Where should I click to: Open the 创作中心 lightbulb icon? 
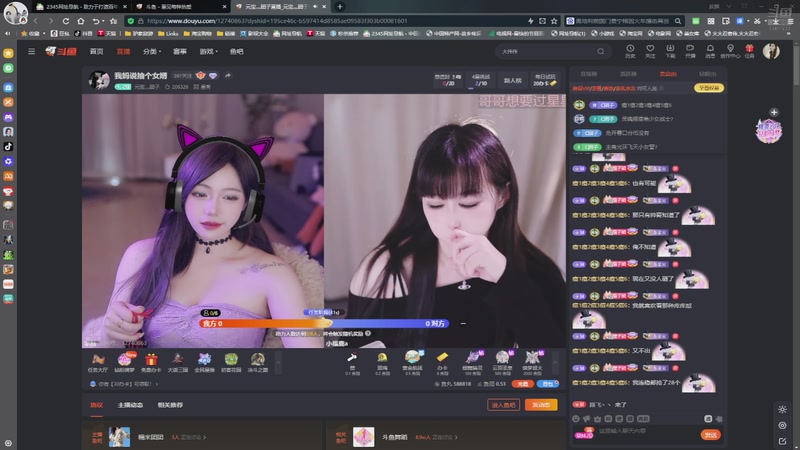point(730,51)
